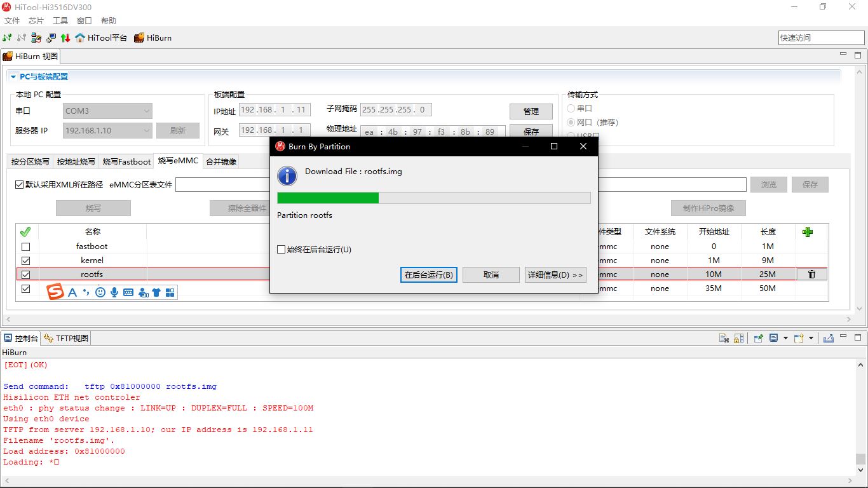The image size is (868, 488).
Task: Click the rootfs.img download progress bar
Action: [434, 198]
